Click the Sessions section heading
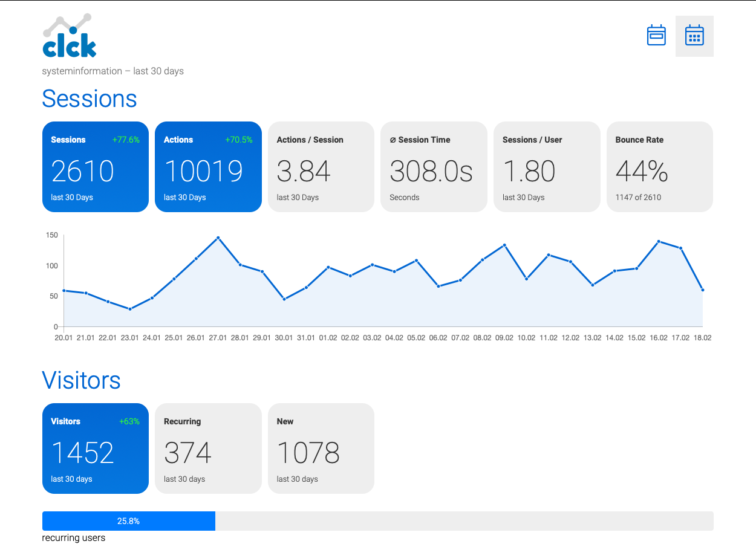Viewport: 756px width, 544px height. click(x=90, y=99)
